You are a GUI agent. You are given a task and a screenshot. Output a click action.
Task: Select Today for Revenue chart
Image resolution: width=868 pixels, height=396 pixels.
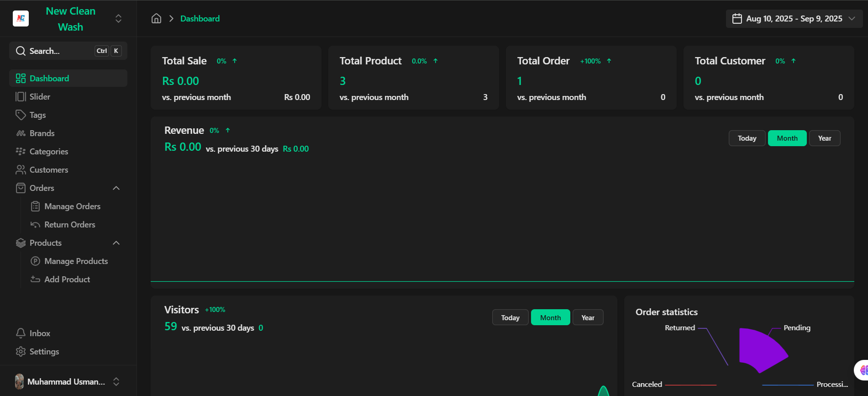coord(747,138)
